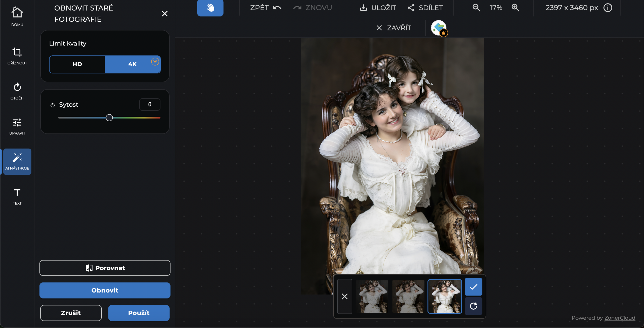
Task: Share image with Sdílet
Action: pyautogui.click(x=425, y=8)
